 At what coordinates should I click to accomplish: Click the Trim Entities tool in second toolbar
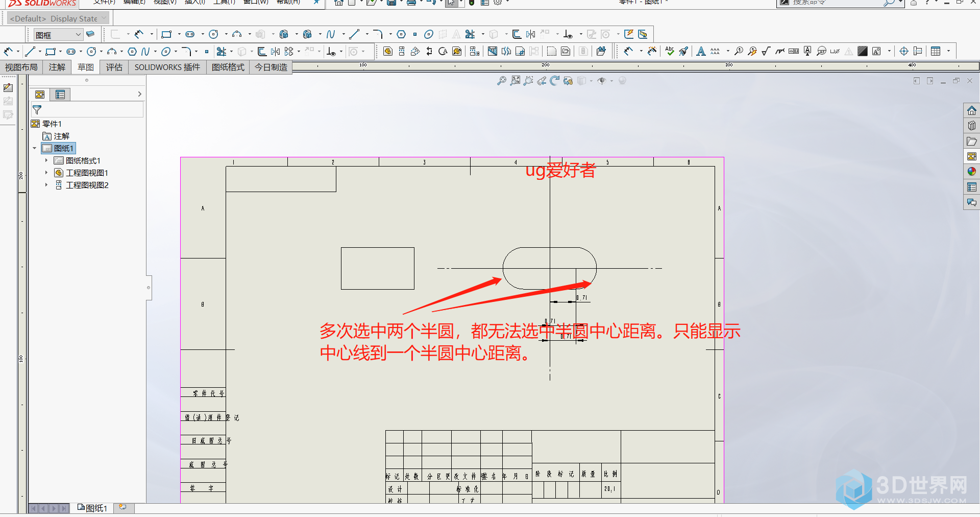221,52
